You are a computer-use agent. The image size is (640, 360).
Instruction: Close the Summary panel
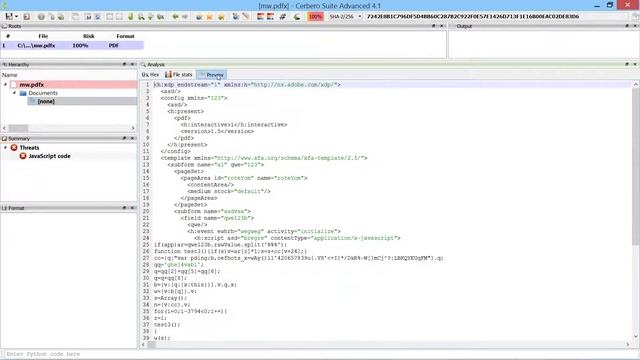pos(132,138)
